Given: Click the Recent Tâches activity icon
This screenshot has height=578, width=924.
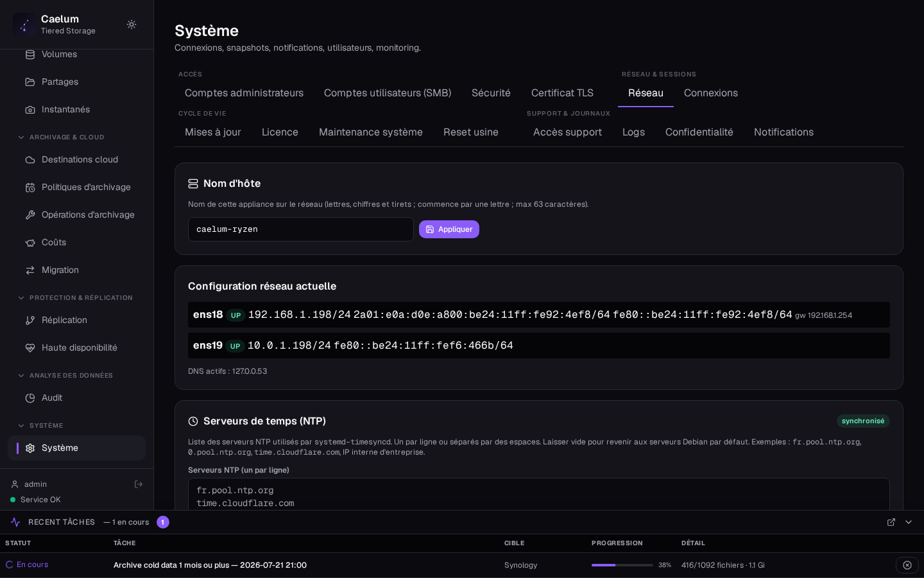Looking at the screenshot, I should coord(15,522).
